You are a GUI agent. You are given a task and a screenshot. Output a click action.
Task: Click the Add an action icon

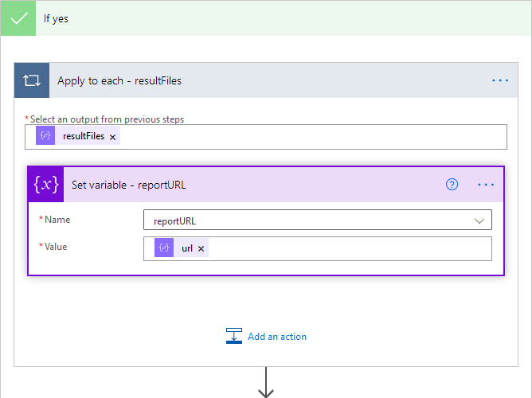(234, 337)
